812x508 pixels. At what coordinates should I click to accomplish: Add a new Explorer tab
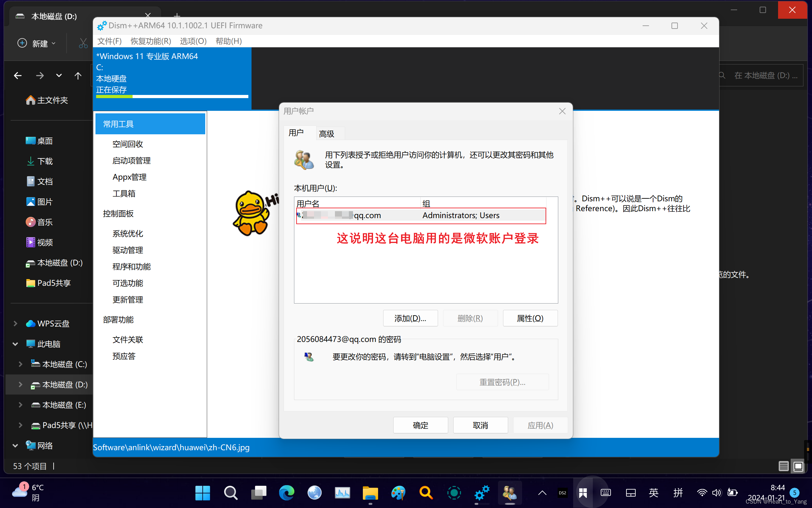click(x=177, y=15)
